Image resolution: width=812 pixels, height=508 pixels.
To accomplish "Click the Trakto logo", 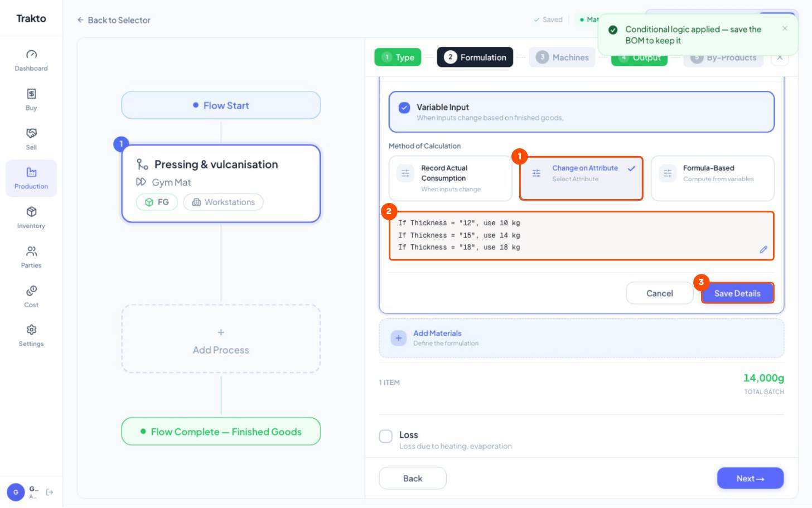I will click(31, 18).
